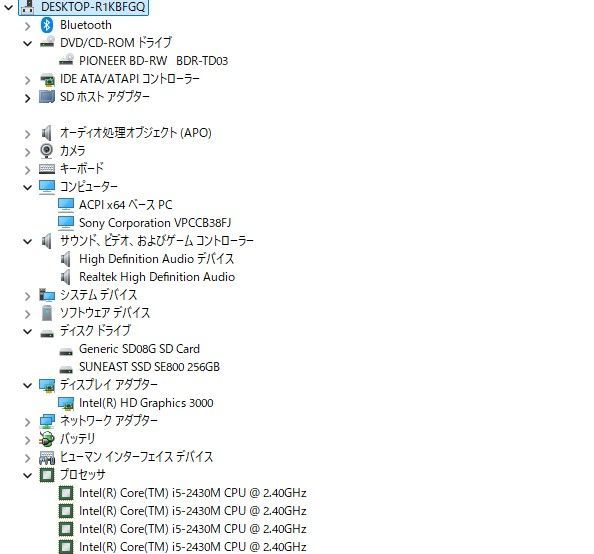Click the IDE ATA/ATAPI コントローラー icon
The width and height of the screenshot is (594, 554).
(47, 79)
